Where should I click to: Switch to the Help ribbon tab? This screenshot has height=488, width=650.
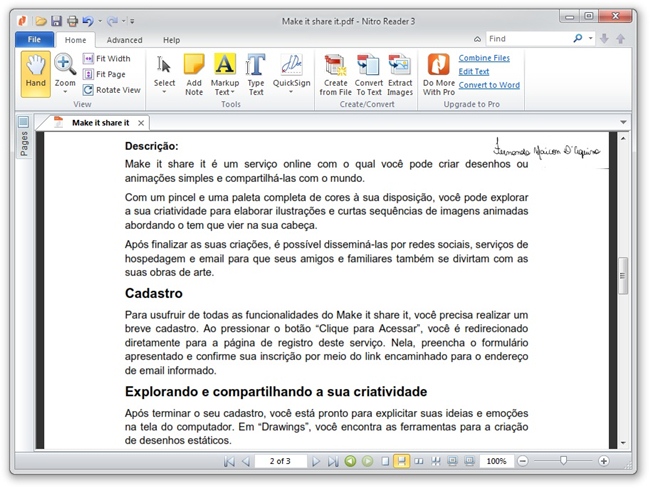pos(171,40)
